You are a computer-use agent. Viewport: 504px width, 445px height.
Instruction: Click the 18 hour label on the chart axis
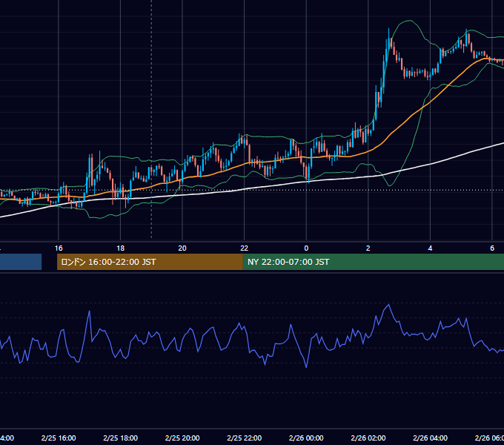click(120, 248)
